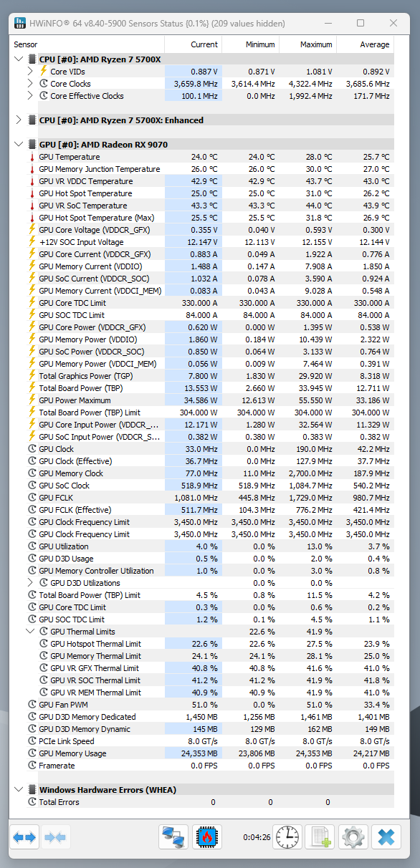Expand Core Effective Clocks row
The image size is (420, 868).
[30, 96]
